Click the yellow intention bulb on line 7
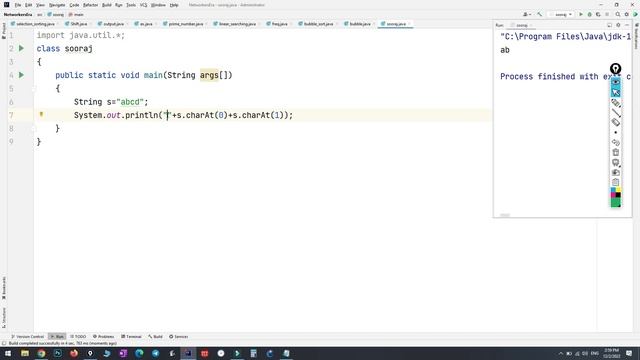Viewport: 640px width, 360px height. coord(41,115)
